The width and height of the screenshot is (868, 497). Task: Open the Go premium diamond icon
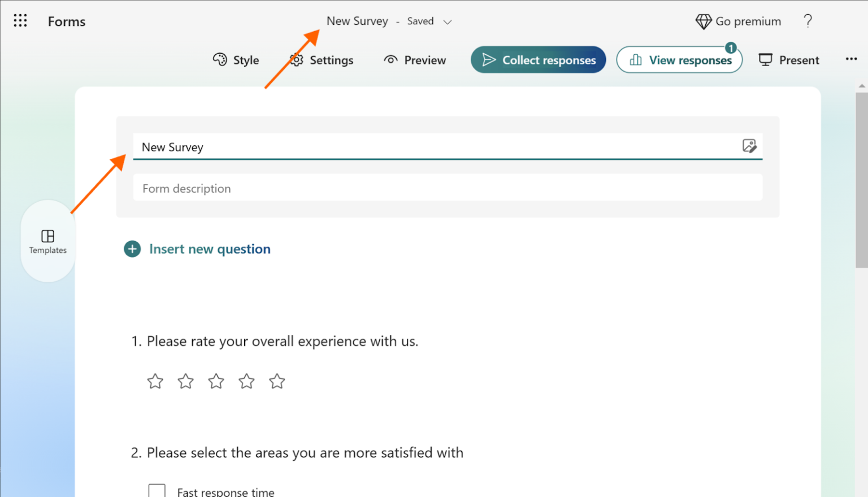(704, 21)
